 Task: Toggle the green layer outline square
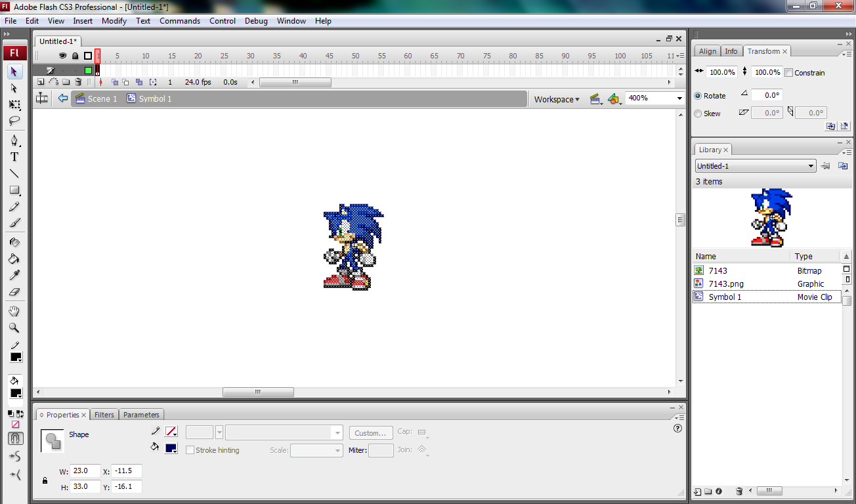pyautogui.click(x=88, y=70)
